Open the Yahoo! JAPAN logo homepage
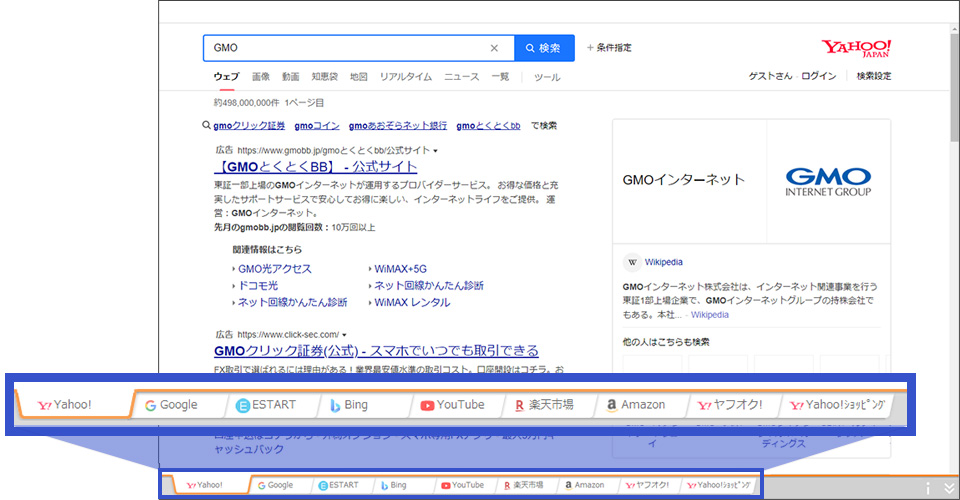Screen dimensions: 960x500 click(856, 48)
